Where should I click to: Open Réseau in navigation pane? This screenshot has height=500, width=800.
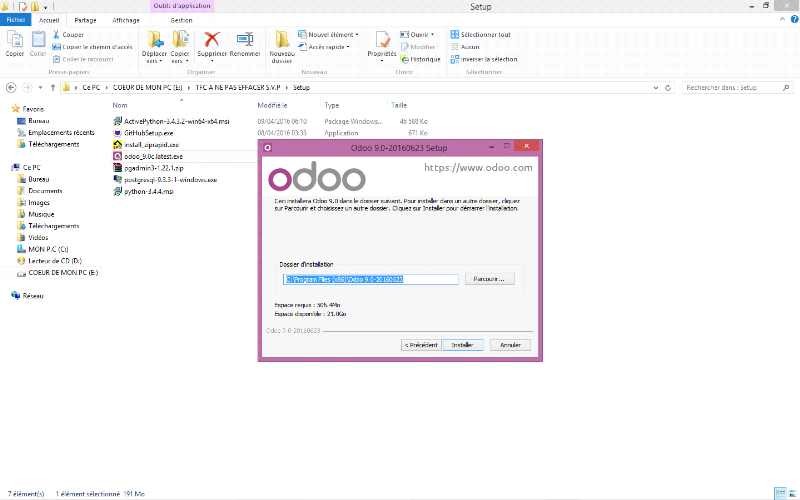[33, 296]
